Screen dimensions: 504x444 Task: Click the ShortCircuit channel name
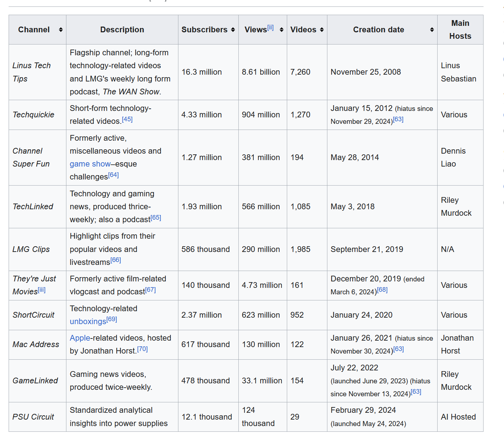click(x=33, y=315)
